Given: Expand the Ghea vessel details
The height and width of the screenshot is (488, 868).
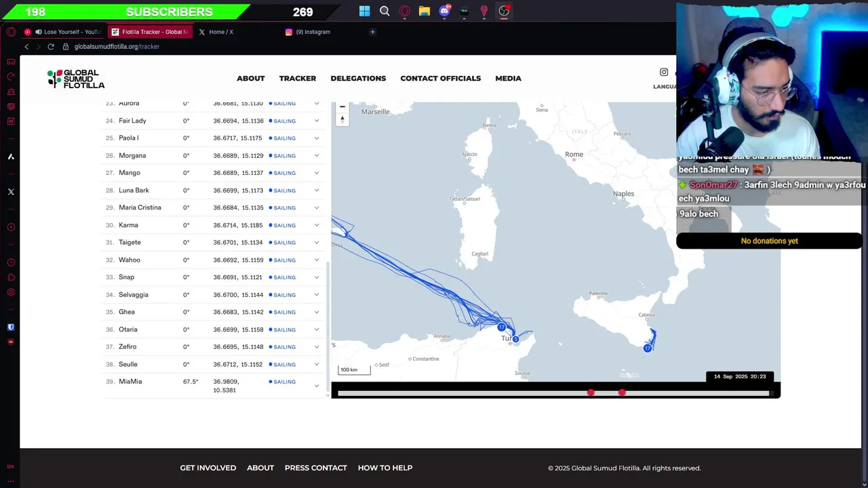Looking at the screenshot, I should pos(317,312).
